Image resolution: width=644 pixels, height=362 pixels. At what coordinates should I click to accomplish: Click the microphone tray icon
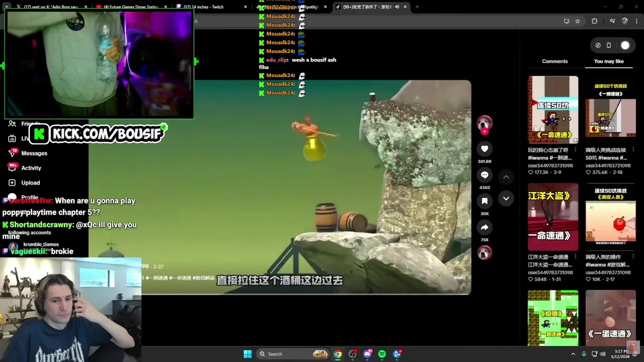pyautogui.click(x=584, y=354)
